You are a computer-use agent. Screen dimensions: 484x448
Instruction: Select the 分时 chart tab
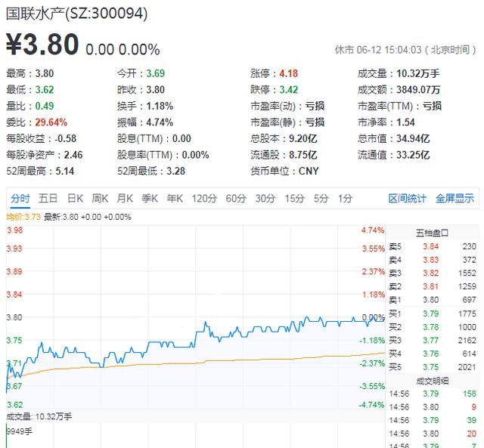pyautogui.click(x=20, y=198)
